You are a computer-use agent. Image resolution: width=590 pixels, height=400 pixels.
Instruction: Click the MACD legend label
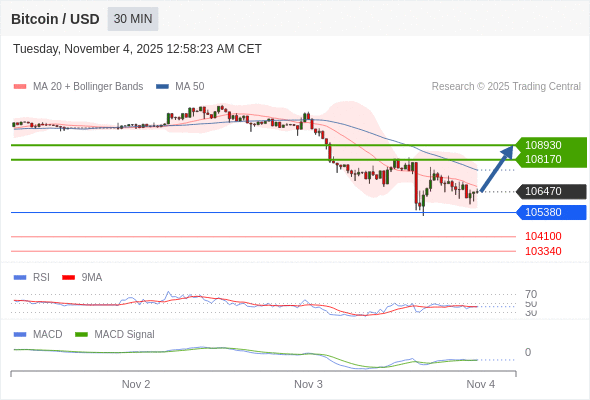pos(48,334)
